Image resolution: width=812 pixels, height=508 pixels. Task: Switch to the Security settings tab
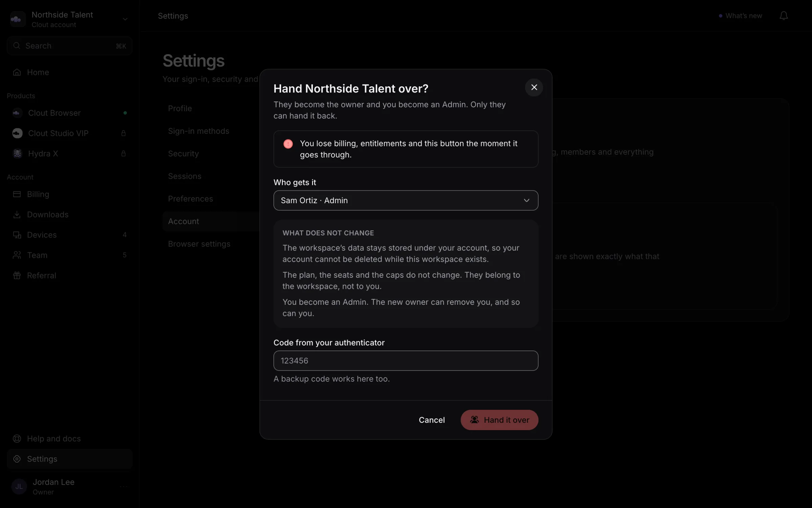click(183, 153)
